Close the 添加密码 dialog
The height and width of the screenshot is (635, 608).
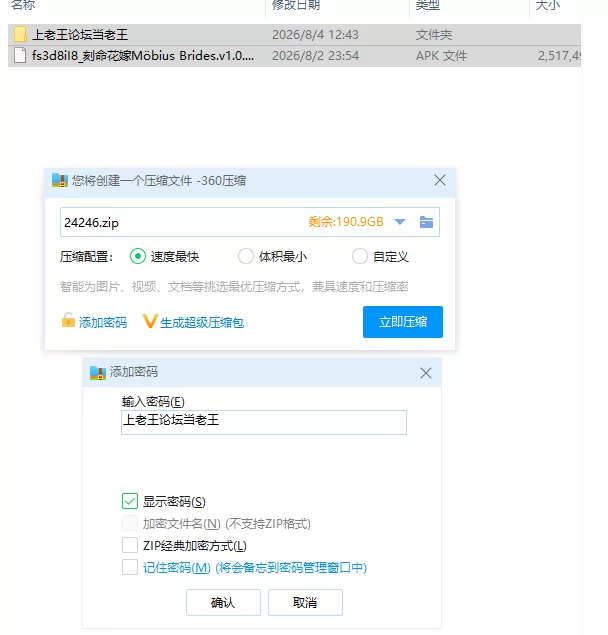click(x=426, y=373)
